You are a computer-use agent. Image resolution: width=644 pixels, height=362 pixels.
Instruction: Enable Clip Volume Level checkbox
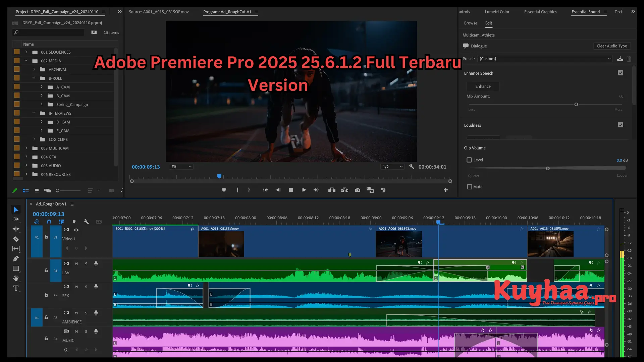click(469, 160)
